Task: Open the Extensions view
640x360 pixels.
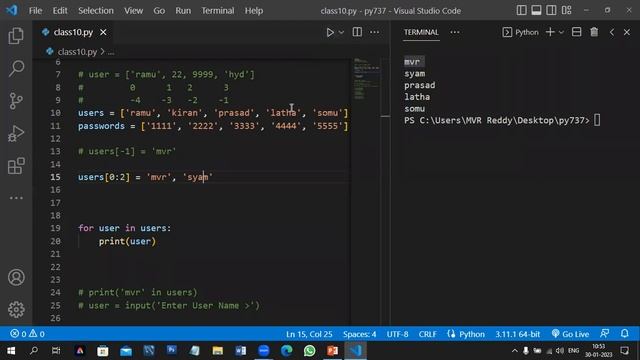Action: pos(16,166)
